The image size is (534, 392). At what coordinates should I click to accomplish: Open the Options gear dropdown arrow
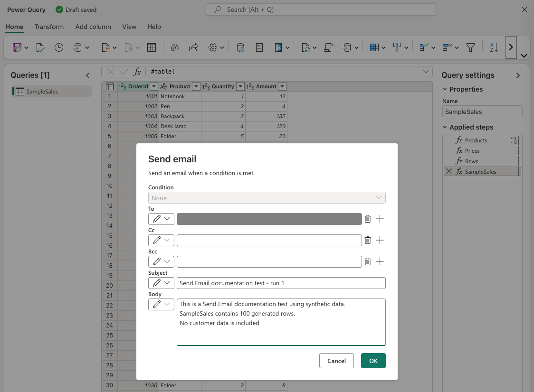pyautogui.click(x=222, y=47)
